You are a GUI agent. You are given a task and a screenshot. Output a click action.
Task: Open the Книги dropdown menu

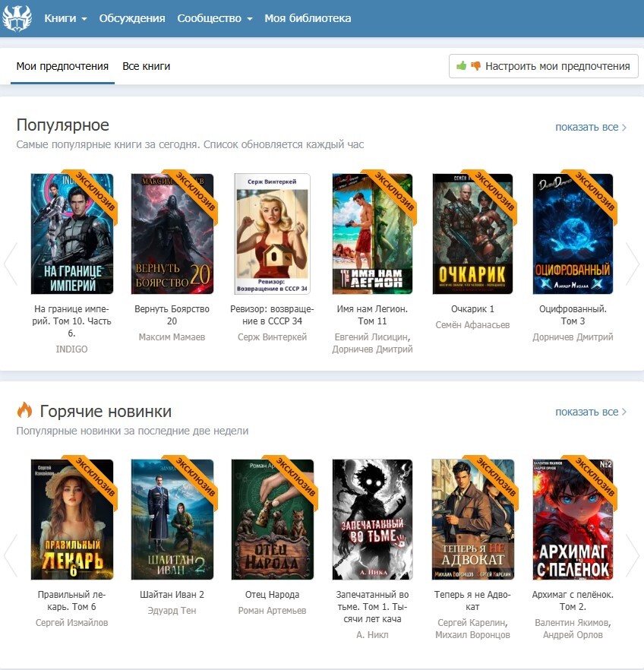click(65, 18)
